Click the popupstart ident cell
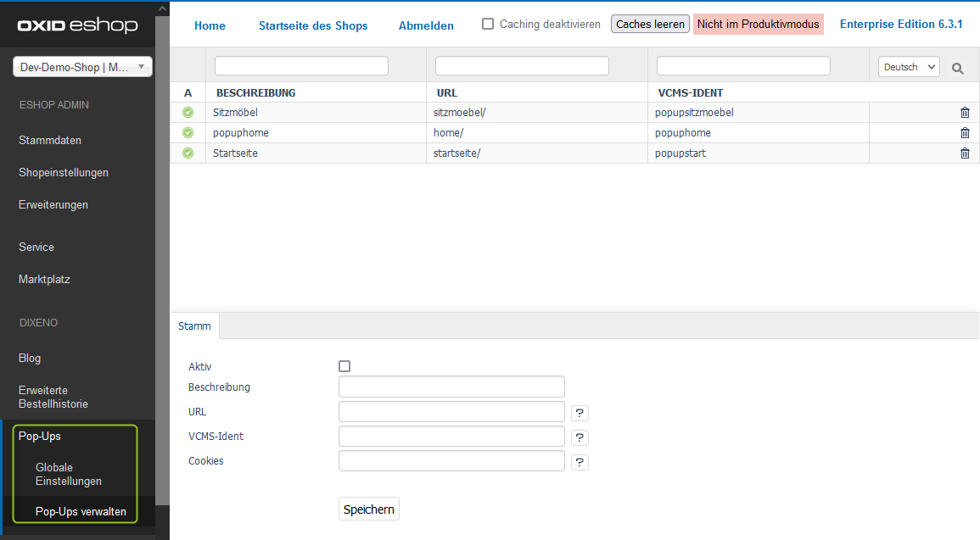Image resolution: width=980 pixels, height=540 pixels. point(680,153)
